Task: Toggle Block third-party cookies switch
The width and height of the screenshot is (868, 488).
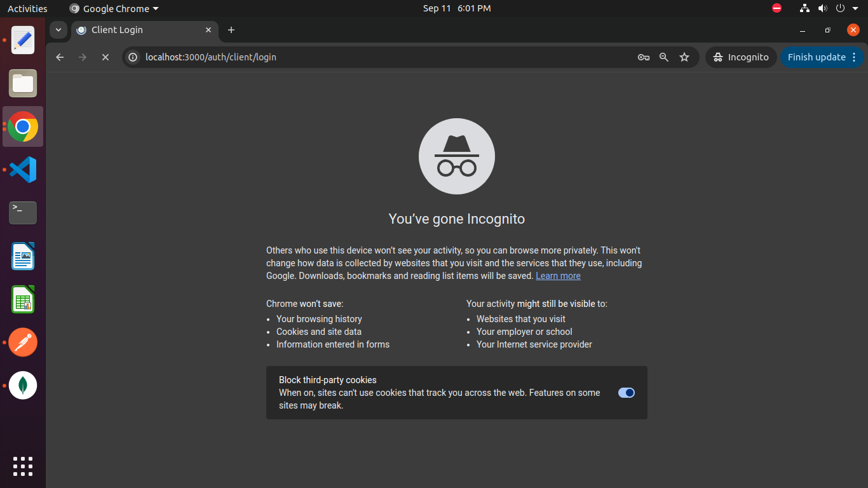Action: pyautogui.click(x=626, y=393)
